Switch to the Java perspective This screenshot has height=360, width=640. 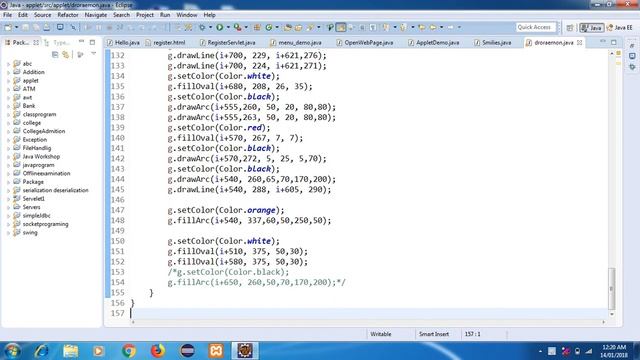click(x=591, y=28)
